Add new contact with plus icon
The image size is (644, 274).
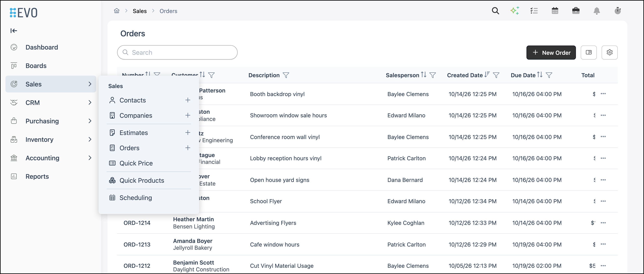click(188, 100)
